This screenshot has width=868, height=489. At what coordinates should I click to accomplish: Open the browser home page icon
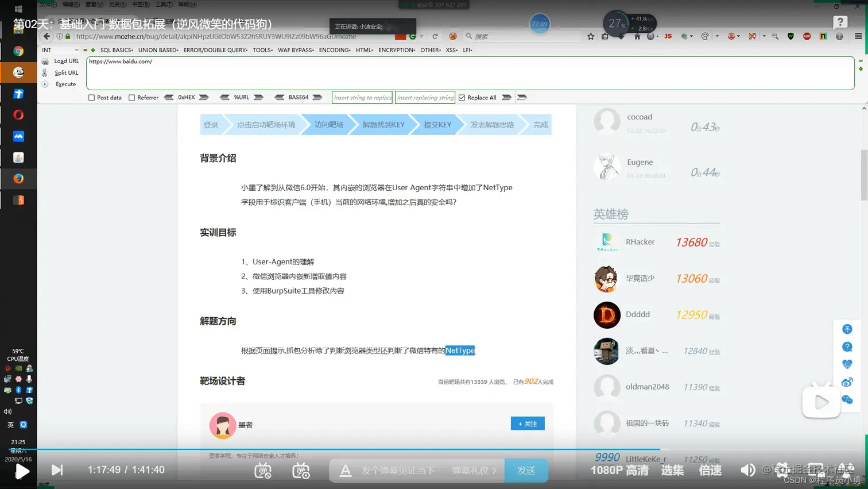click(x=637, y=36)
